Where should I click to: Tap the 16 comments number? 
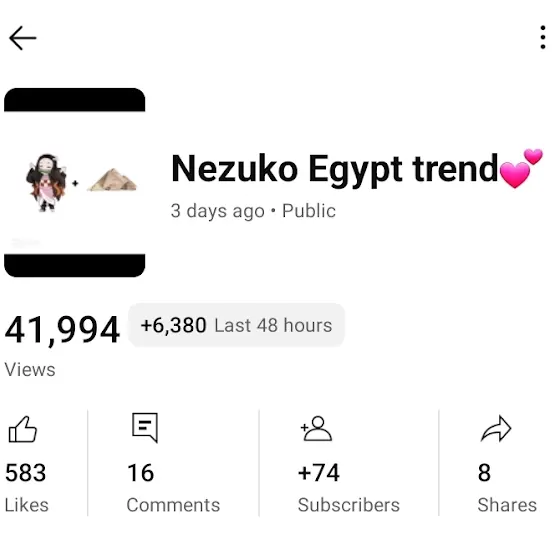[x=141, y=473]
